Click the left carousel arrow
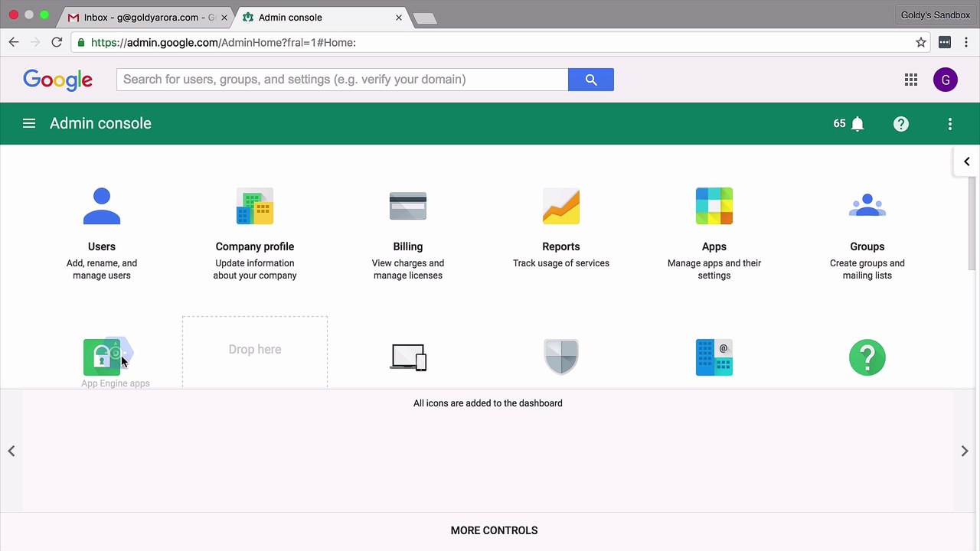Image resolution: width=980 pixels, height=551 pixels. 11,451
